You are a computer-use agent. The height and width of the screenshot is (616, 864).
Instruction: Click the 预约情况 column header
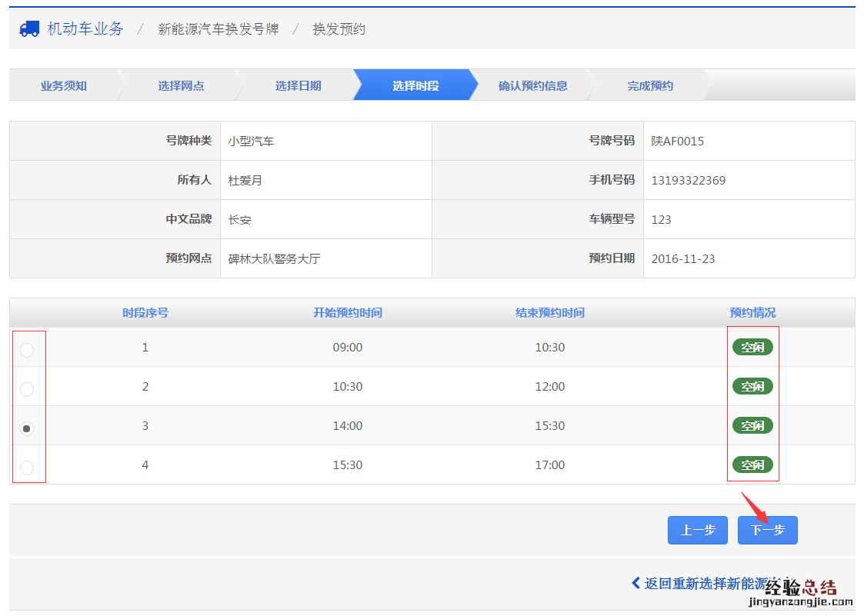752,313
